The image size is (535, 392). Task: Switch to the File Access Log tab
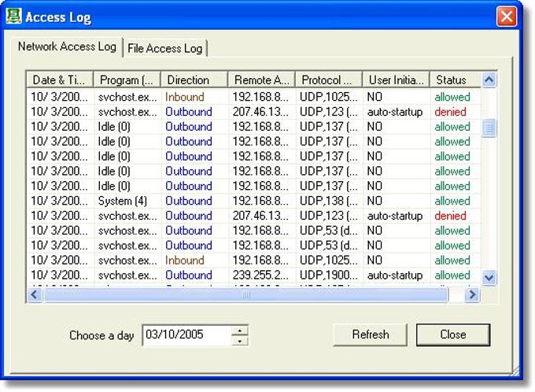pyautogui.click(x=165, y=48)
